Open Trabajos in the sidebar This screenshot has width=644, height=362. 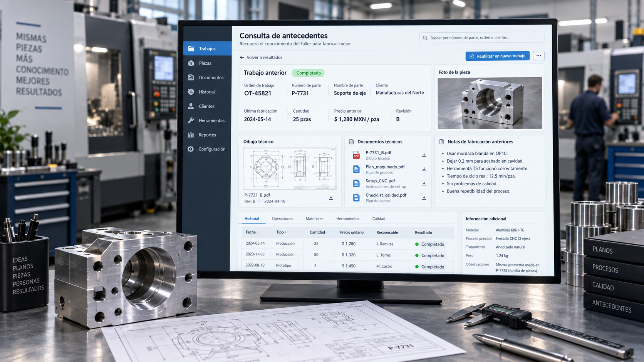click(x=207, y=48)
